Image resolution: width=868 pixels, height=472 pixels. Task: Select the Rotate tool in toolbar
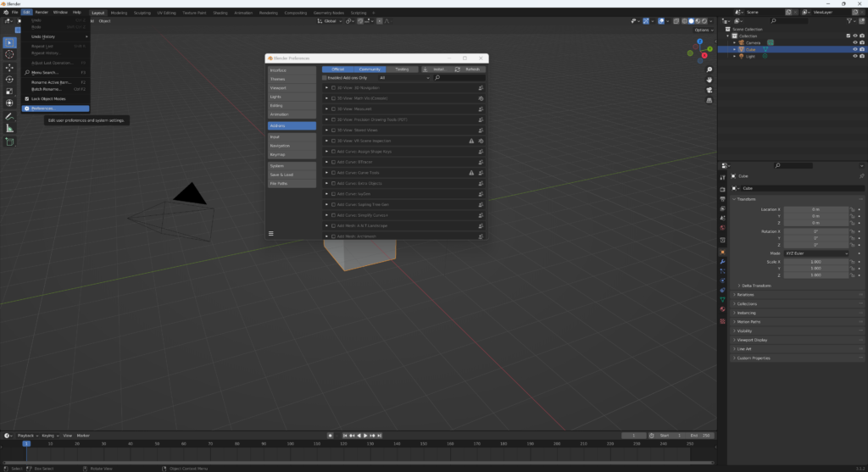9,80
